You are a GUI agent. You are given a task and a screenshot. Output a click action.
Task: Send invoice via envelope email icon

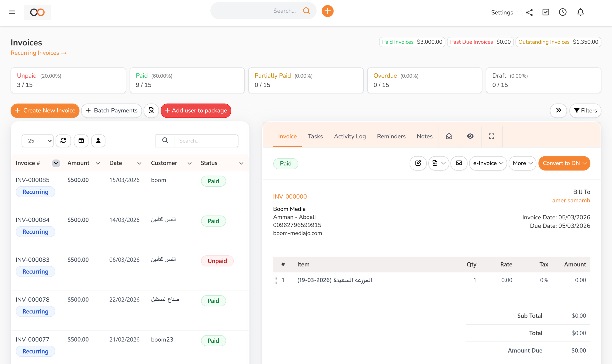tap(459, 163)
